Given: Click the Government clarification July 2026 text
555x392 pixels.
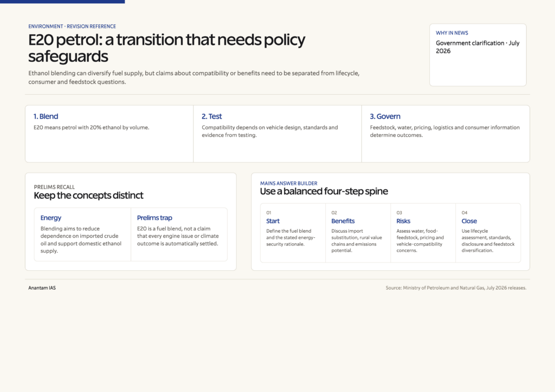Looking at the screenshot, I should coord(477,47).
